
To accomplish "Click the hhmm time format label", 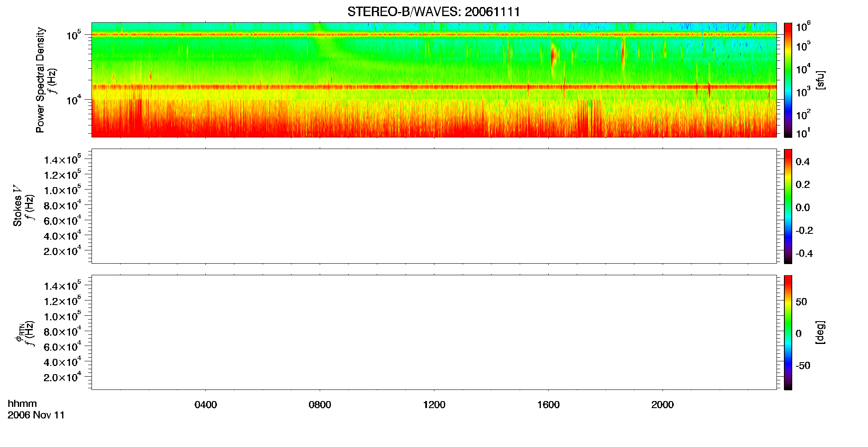I will point(22,404).
